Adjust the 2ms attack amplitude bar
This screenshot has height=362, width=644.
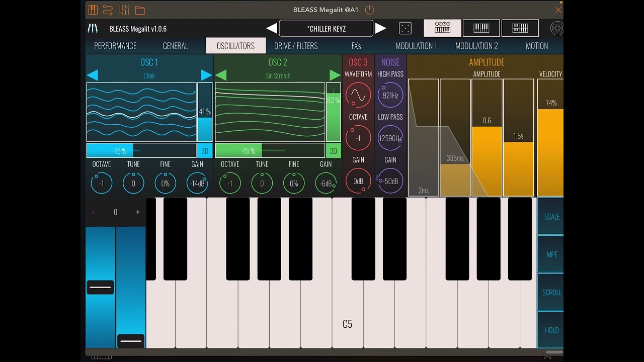424,137
